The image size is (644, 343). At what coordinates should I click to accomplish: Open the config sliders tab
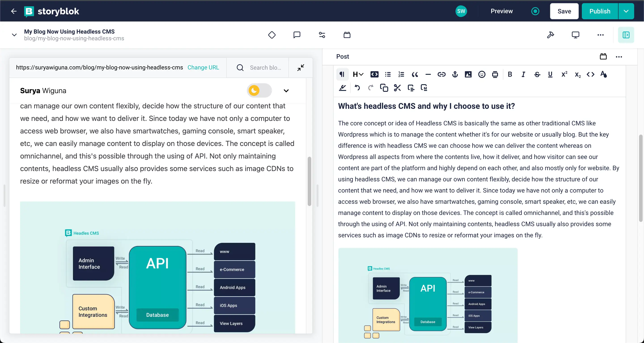(x=322, y=35)
